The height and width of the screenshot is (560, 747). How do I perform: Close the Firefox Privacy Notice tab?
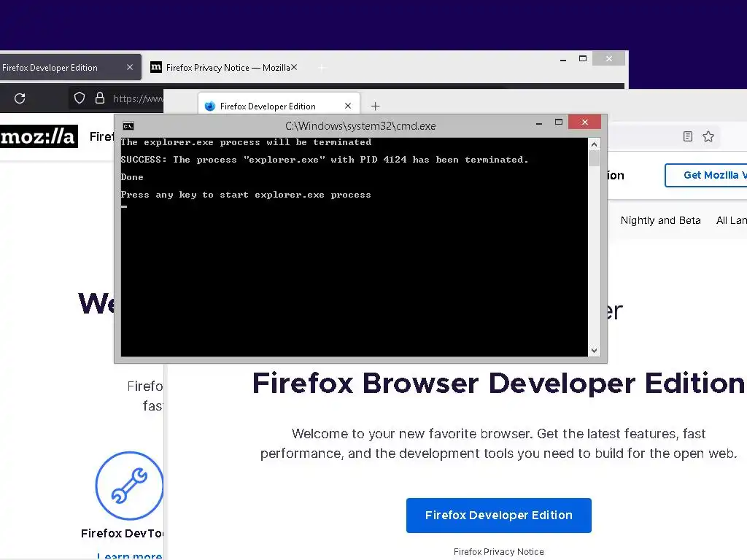[x=295, y=67]
